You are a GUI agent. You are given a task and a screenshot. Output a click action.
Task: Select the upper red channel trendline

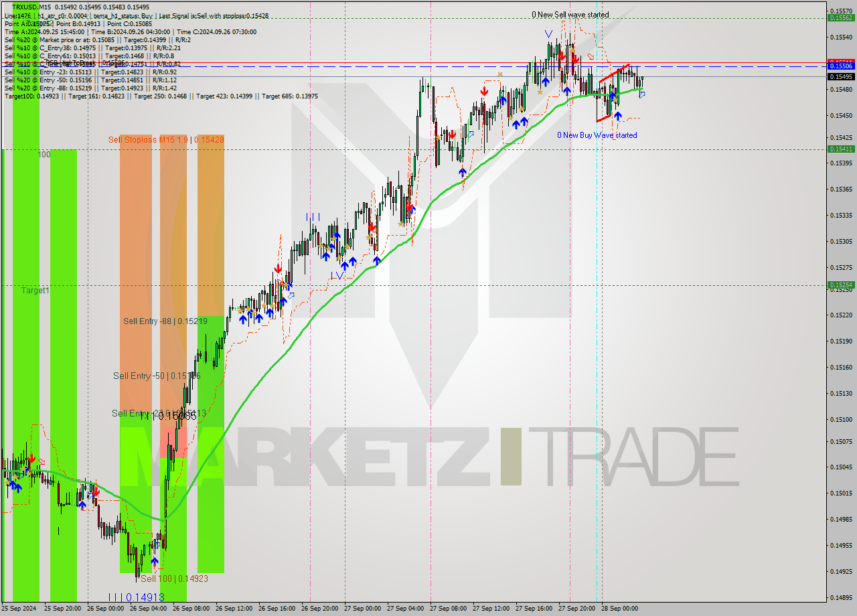tap(614, 73)
